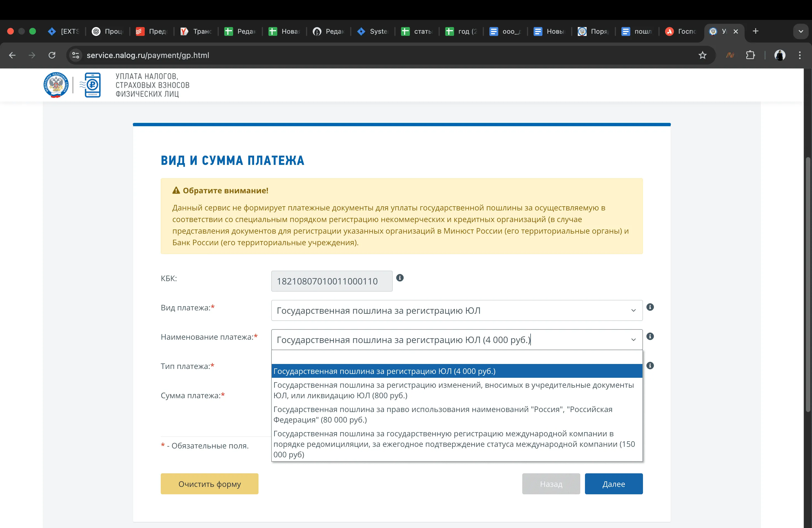Collapse the Наименование платежа dropdown chevron
This screenshot has width=812, height=528.
click(x=633, y=339)
